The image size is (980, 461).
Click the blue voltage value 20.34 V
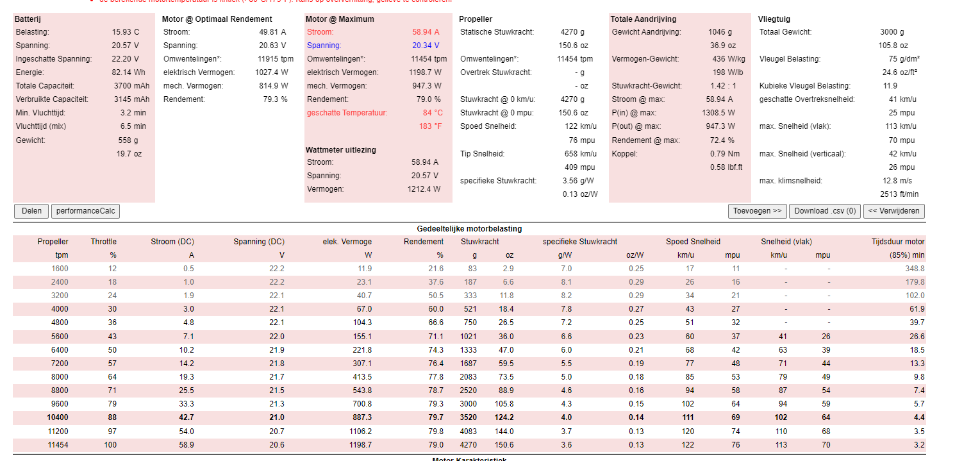tap(426, 46)
